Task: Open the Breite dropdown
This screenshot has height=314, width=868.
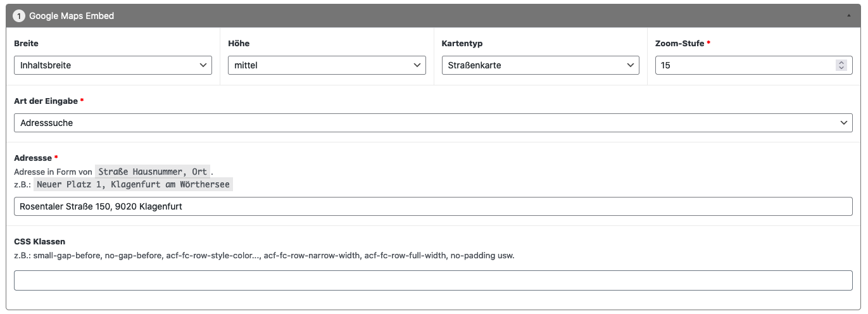Action: [113, 65]
